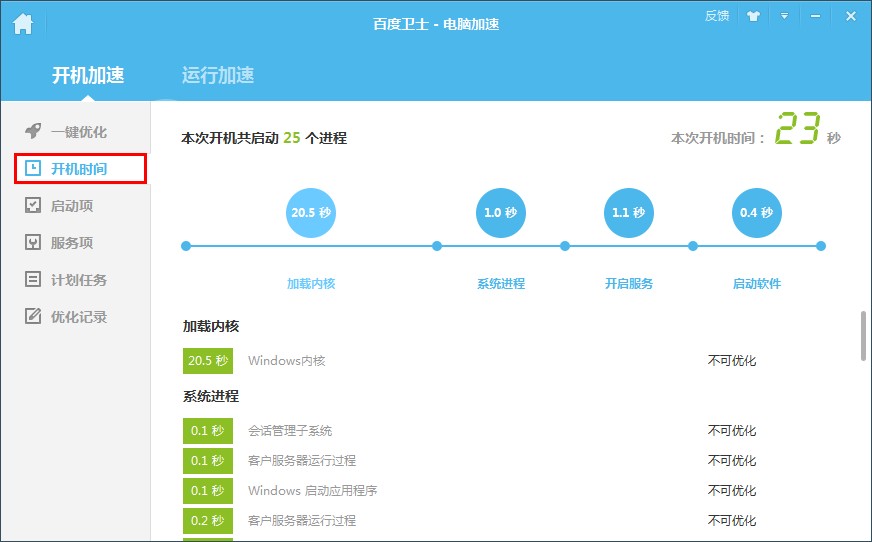
Task: Click the 0.4 秒 timeline bubble
Action: click(756, 213)
